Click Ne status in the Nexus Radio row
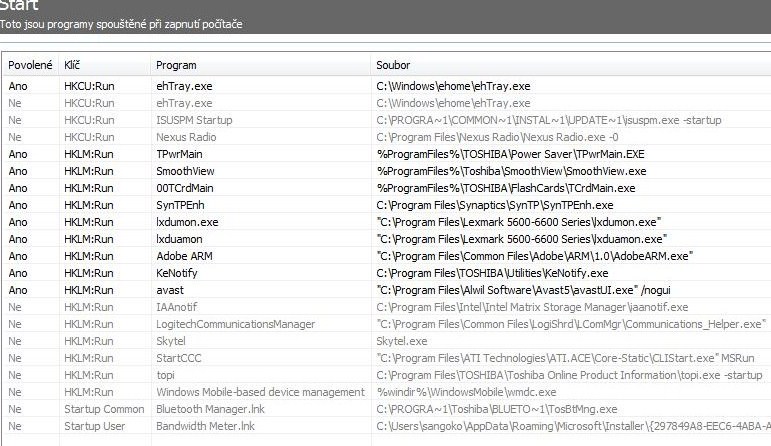This screenshot has height=446, width=771. (15, 137)
